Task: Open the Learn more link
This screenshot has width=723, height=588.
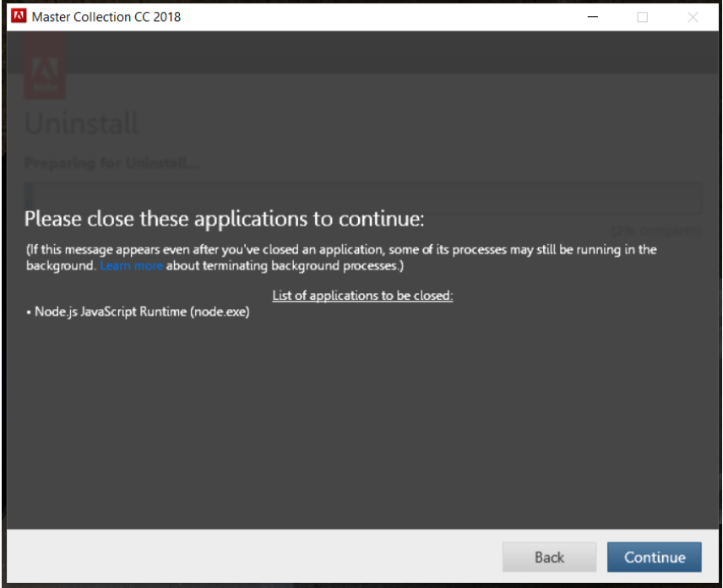Action: (132, 265)
